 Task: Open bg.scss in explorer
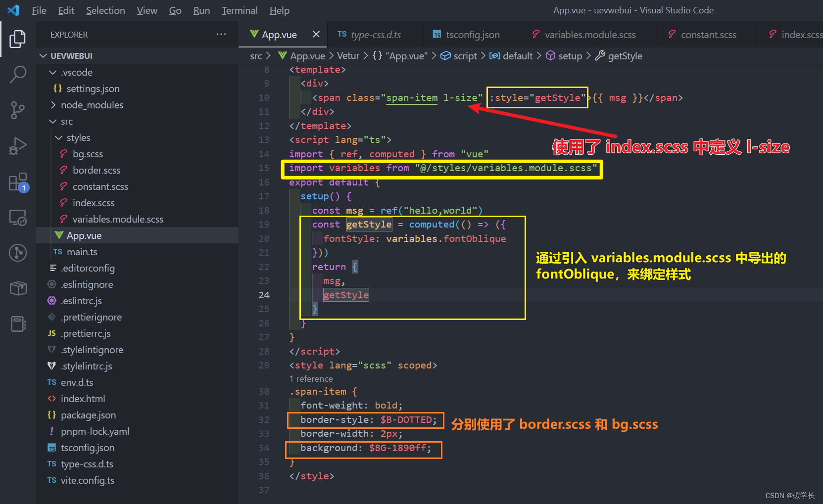[137, 154]
